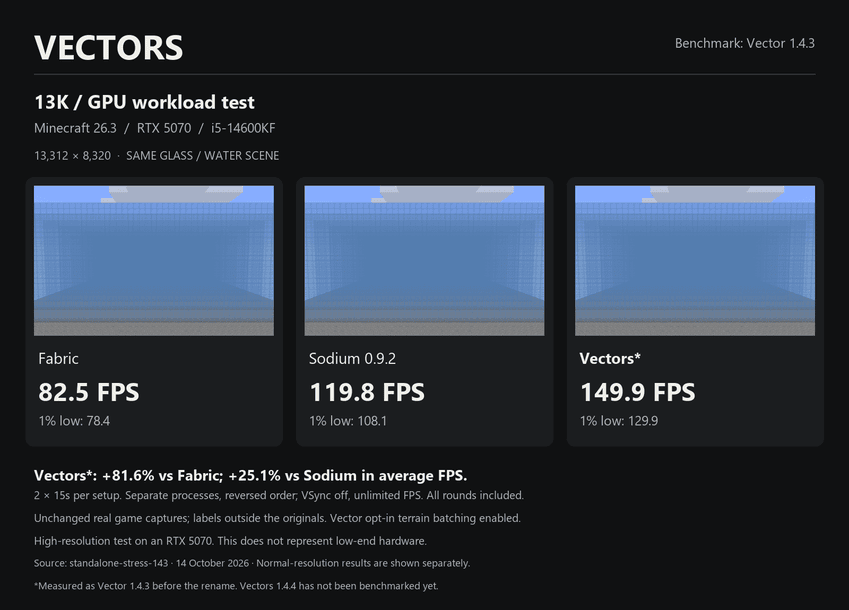Click the "High-resolution test on an RTX 5070" note

[230, 541]
